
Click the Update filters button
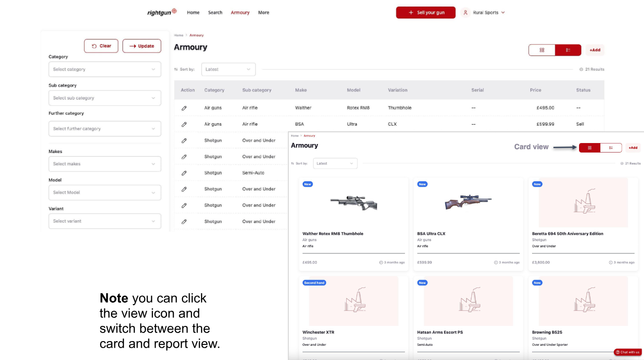[142, 46]
